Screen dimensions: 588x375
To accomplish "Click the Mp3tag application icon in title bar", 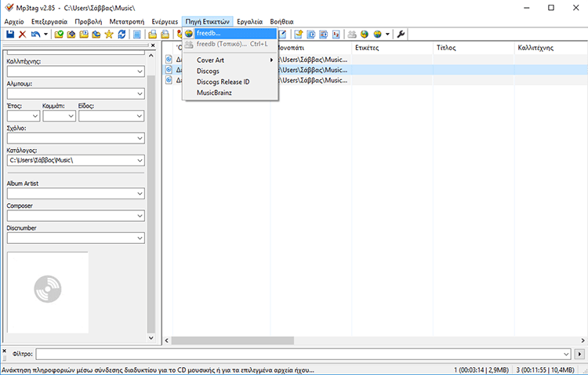I will point(9,8).
